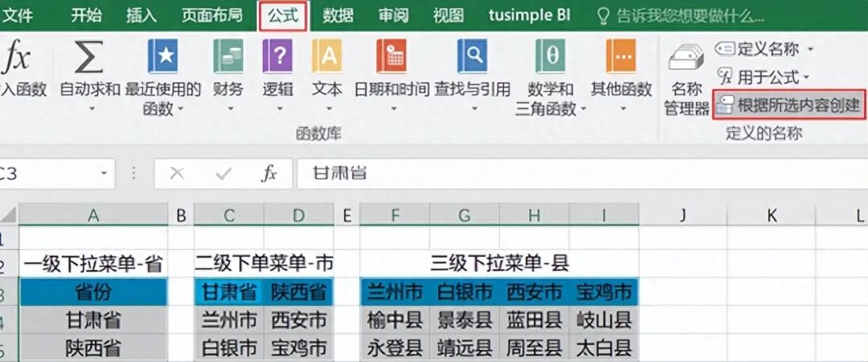Switch to the Page Layout (页面布局) tab
Screen dimensions: 868x362
[x=212, y=15]
